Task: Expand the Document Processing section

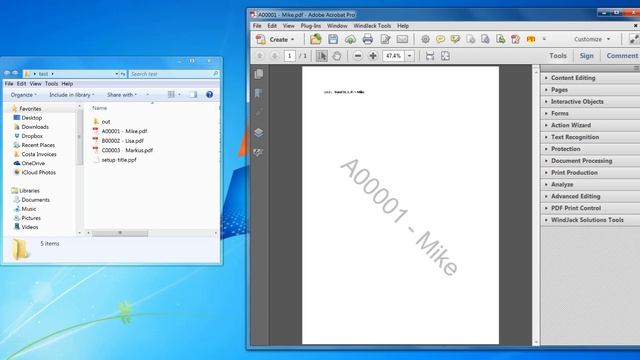Action: [591, 160]
